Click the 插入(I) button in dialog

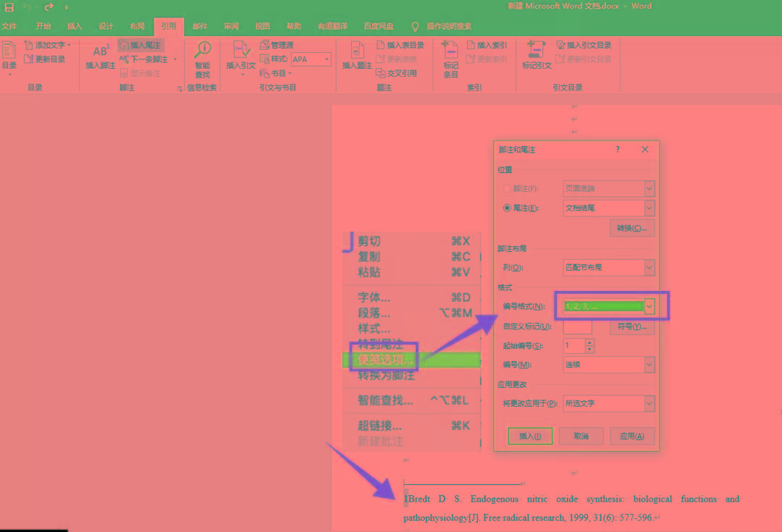529,436
